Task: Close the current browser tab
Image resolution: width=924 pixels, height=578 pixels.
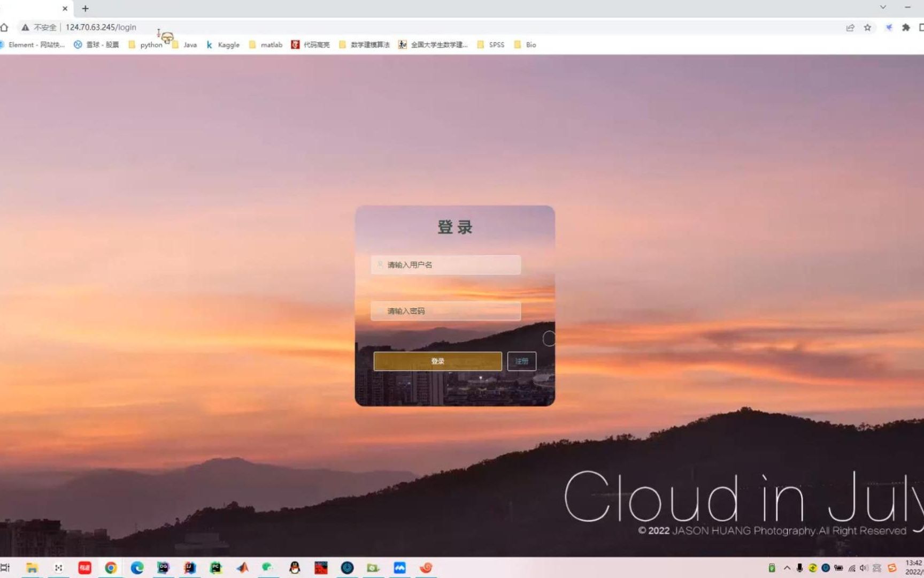Action: click(x=65, y=9)
